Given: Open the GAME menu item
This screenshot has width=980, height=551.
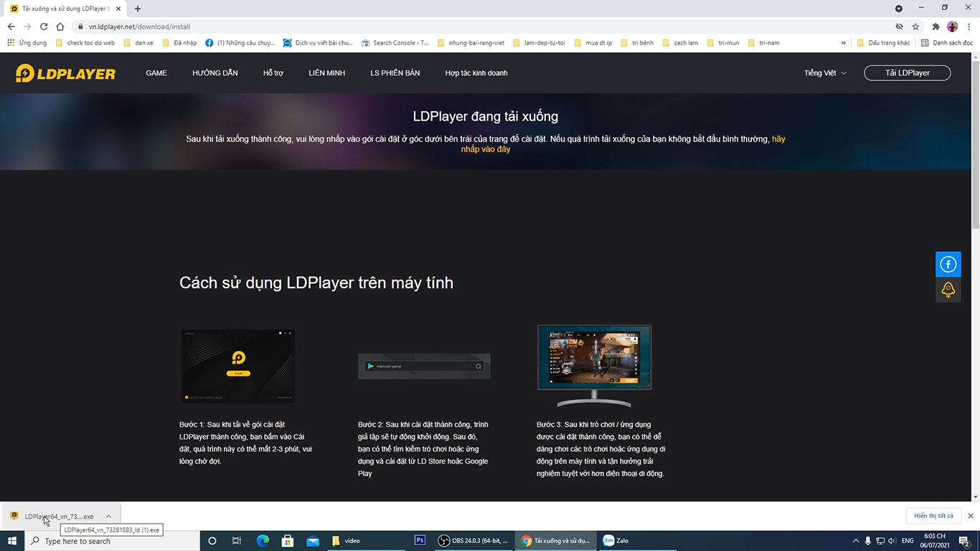Looking at the screenshot, I should coord(156,73).
